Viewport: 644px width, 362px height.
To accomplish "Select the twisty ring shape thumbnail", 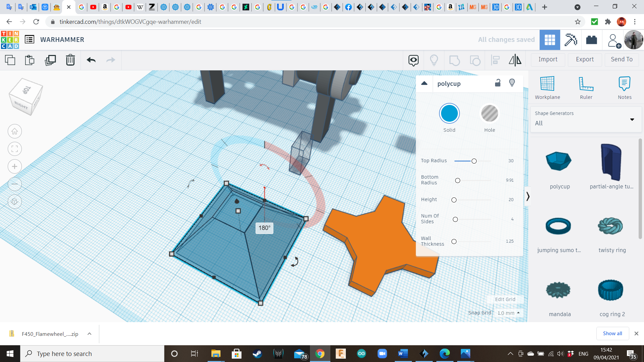I will [x=610, y=226].
